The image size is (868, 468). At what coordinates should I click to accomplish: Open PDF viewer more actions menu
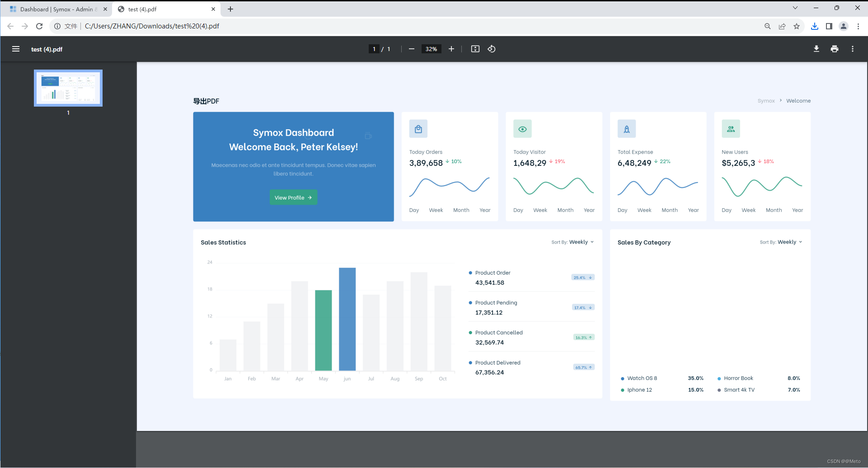[853, 49]
